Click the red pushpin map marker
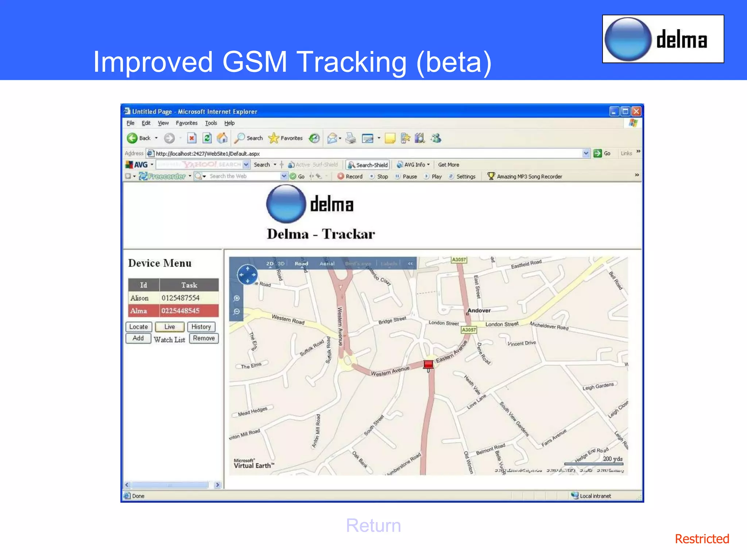The height and width of the screenshot is (560, 747). tap(428, 365)
